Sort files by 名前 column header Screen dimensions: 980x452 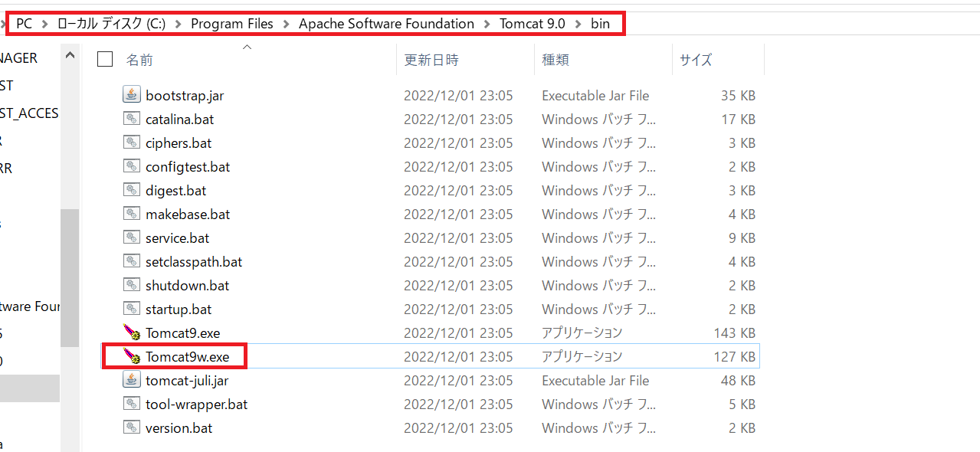(x=139, y=60)
